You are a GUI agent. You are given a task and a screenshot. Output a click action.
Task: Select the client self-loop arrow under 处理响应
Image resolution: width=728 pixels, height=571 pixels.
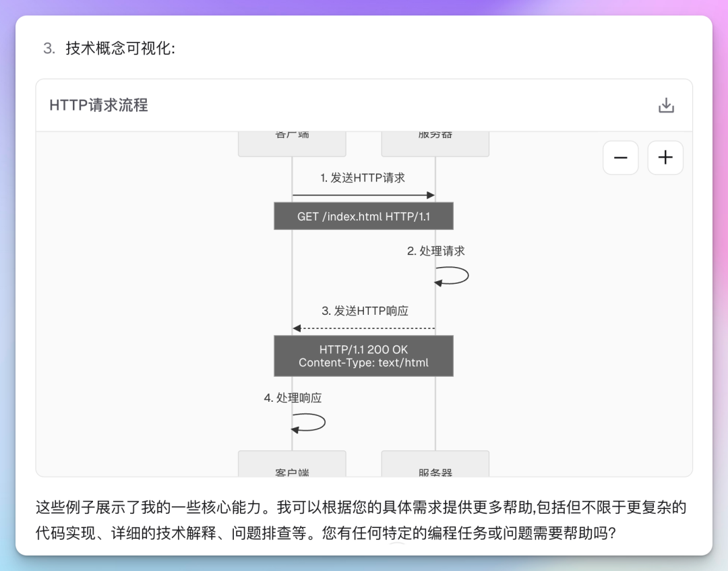point(309,423)
